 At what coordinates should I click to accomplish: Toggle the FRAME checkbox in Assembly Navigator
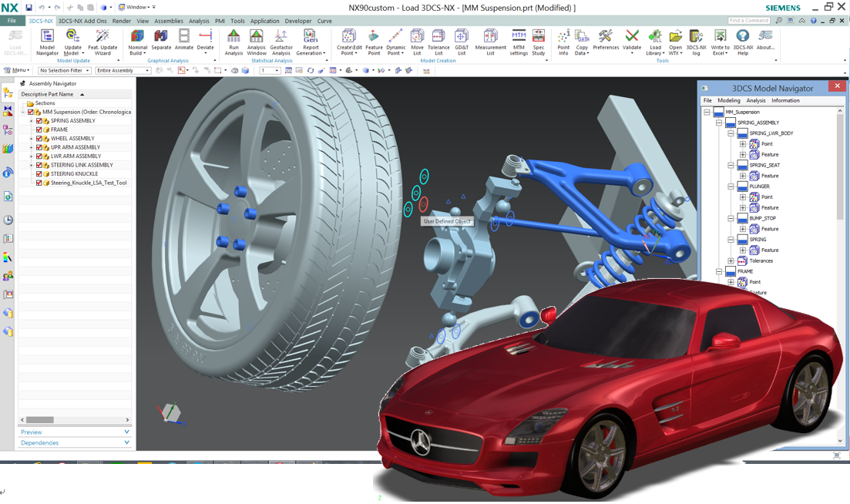click(x=39, y=129)
